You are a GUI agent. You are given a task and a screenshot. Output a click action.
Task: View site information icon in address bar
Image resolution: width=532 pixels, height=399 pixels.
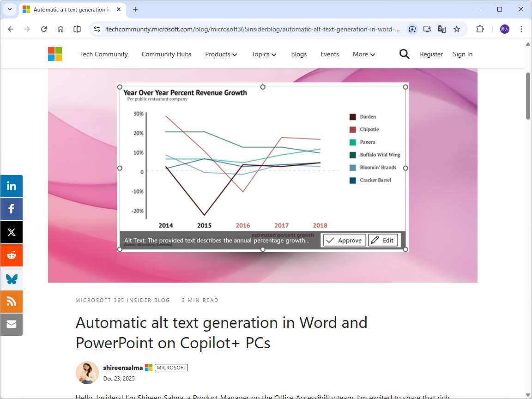point(97,29)
